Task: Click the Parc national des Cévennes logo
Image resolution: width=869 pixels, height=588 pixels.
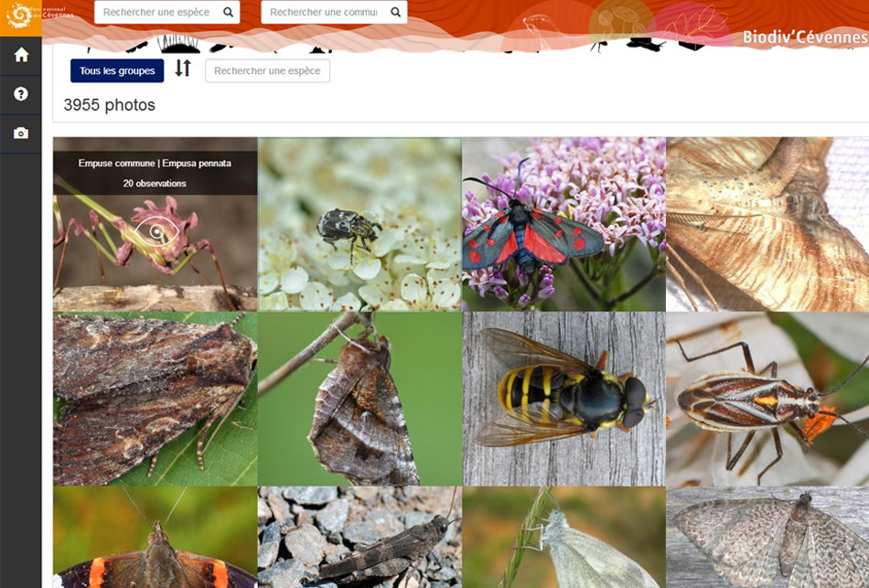Action: (21, 16)
